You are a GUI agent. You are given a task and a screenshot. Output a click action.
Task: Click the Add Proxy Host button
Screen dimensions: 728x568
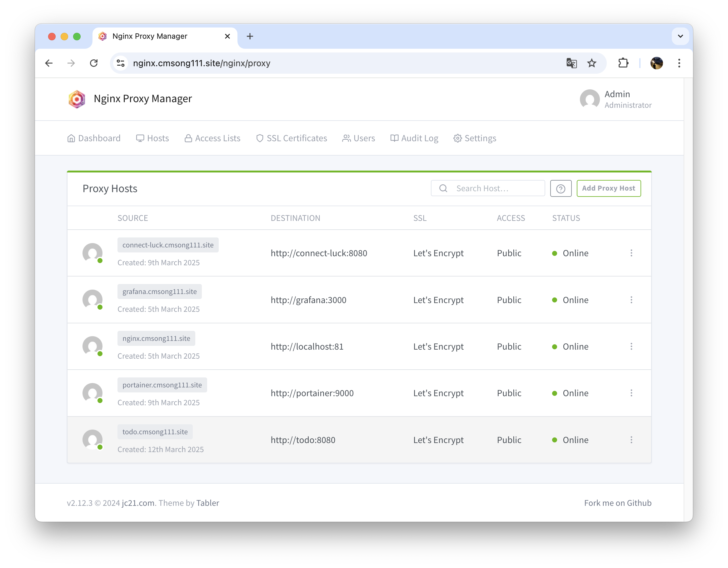pyautogui.click(x=608, y=188)
